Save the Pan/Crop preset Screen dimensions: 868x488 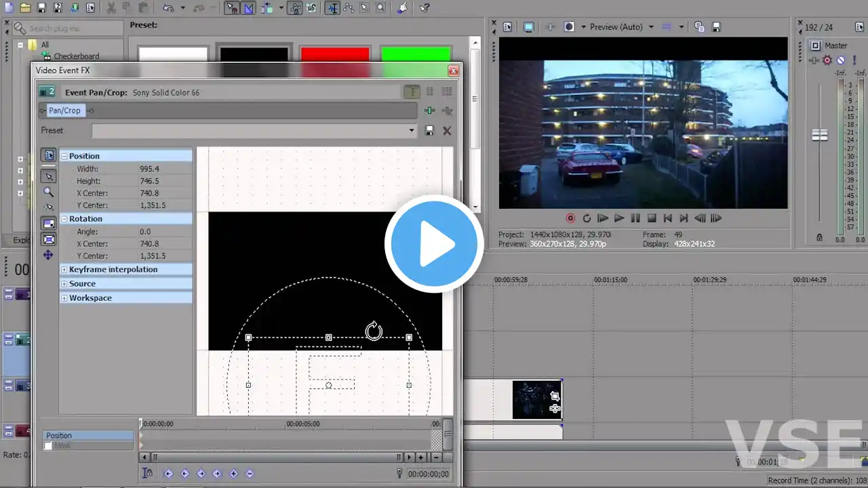(x=429, y=131)
